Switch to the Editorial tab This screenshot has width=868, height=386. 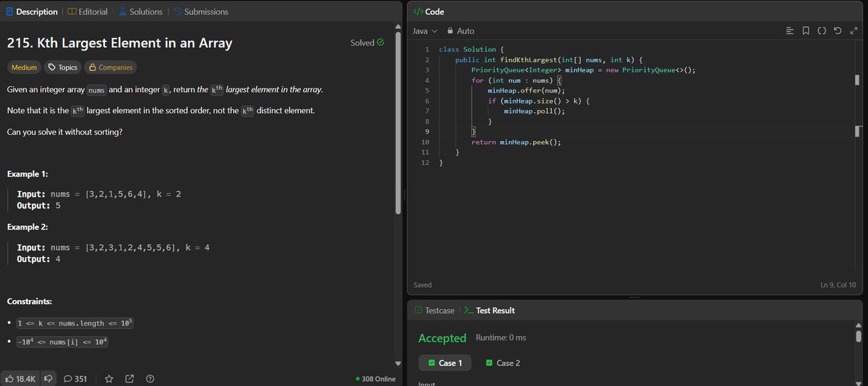pyautogui.click(x=88, y=12)
